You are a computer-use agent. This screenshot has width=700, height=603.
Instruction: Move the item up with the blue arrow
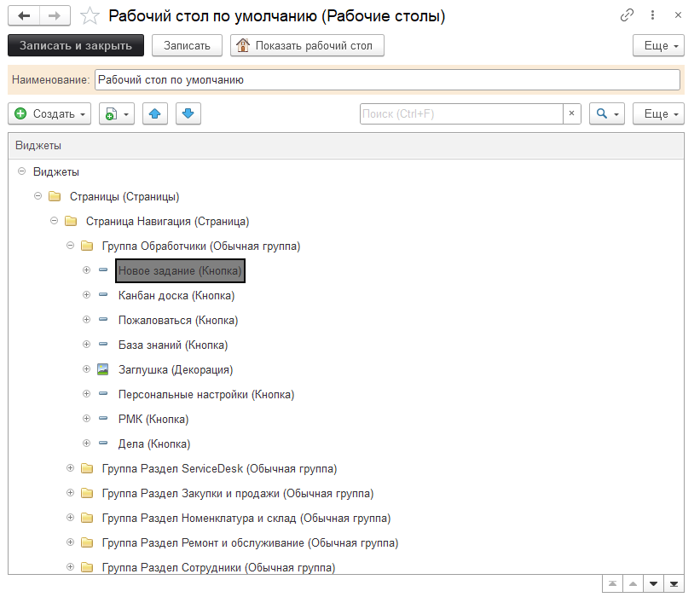tap(154, 113)
